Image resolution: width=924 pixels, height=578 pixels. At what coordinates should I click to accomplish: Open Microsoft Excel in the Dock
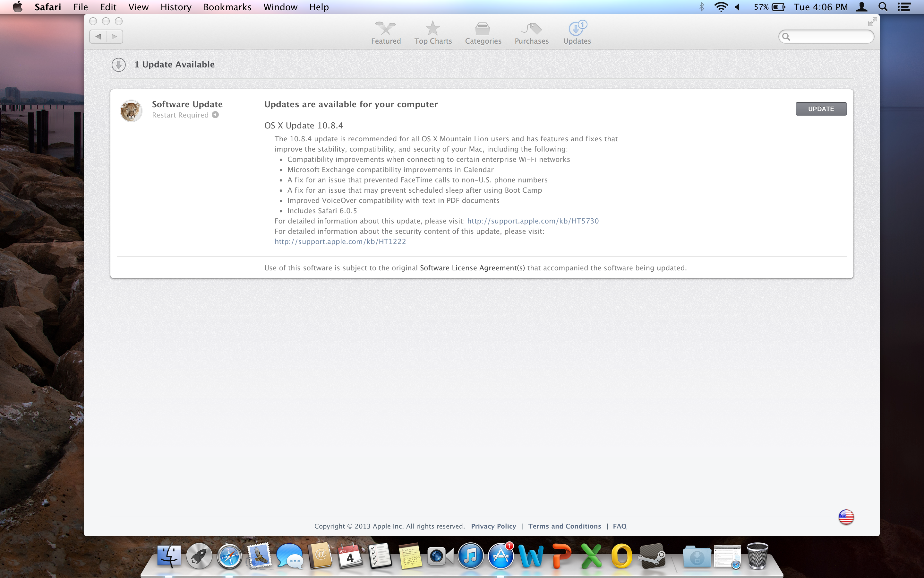click(x=591, y=556)
